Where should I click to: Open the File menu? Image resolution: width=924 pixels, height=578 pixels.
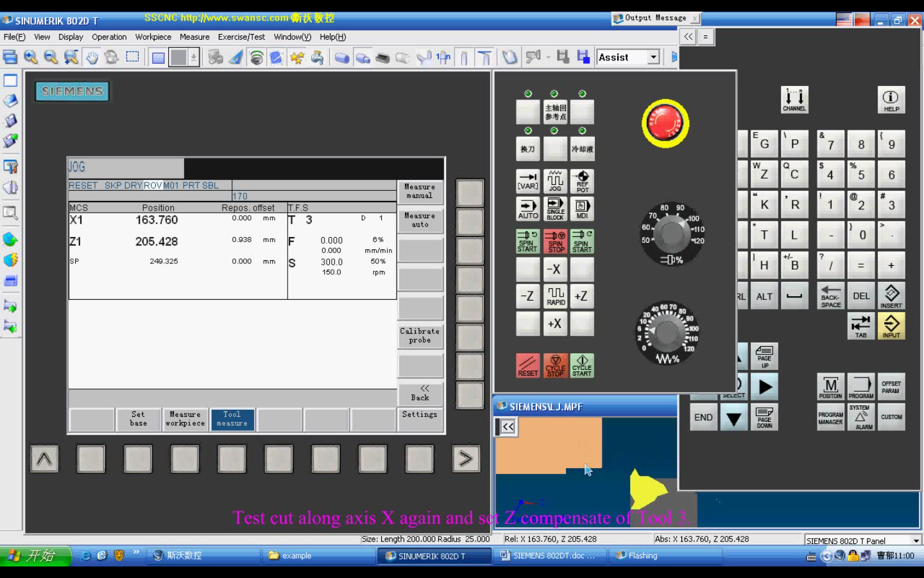[x=15, y=37]
